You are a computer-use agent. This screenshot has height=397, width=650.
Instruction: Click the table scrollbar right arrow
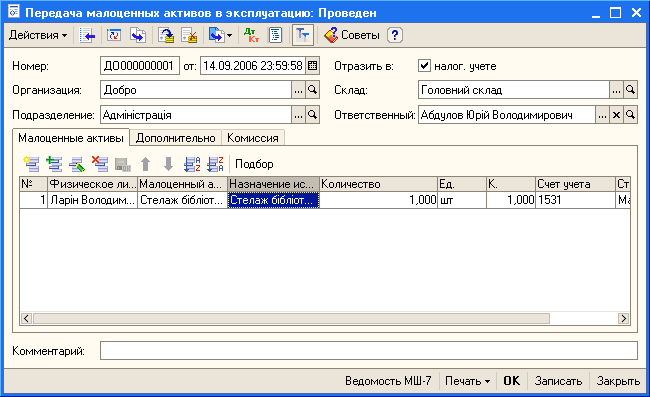623,318
